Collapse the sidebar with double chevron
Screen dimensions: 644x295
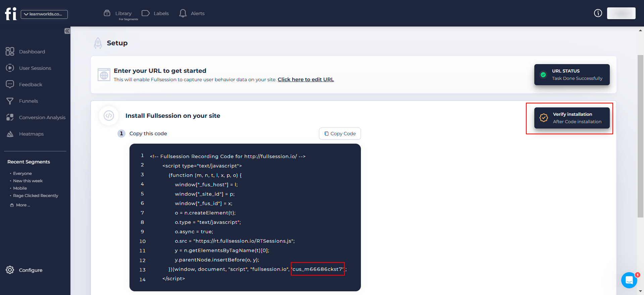(x=67, y=31)
